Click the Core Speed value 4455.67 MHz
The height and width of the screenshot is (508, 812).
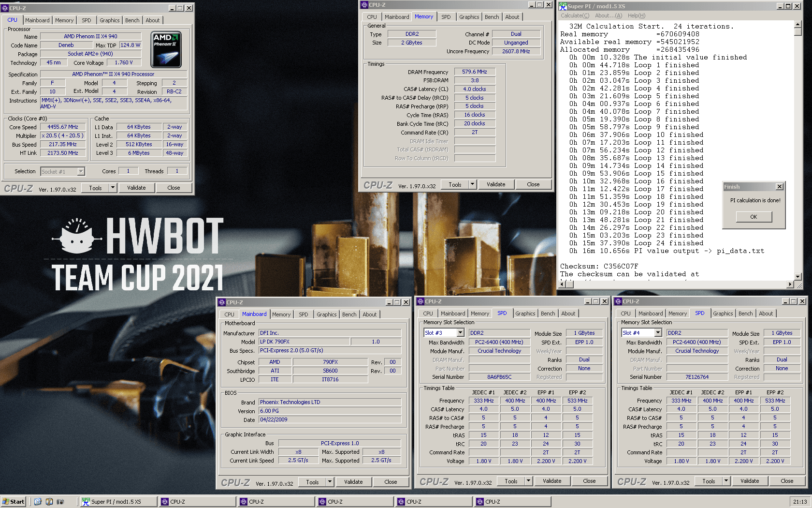pos(63,127)
